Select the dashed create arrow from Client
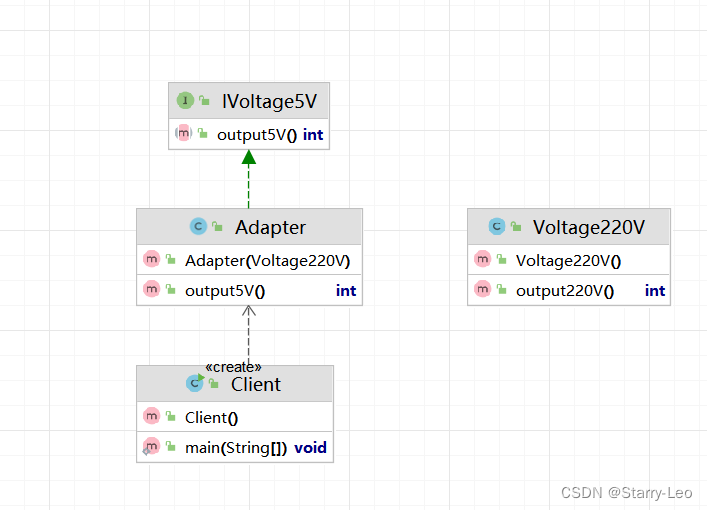Screen dimensions: 707x510 (x=248, y=334)
